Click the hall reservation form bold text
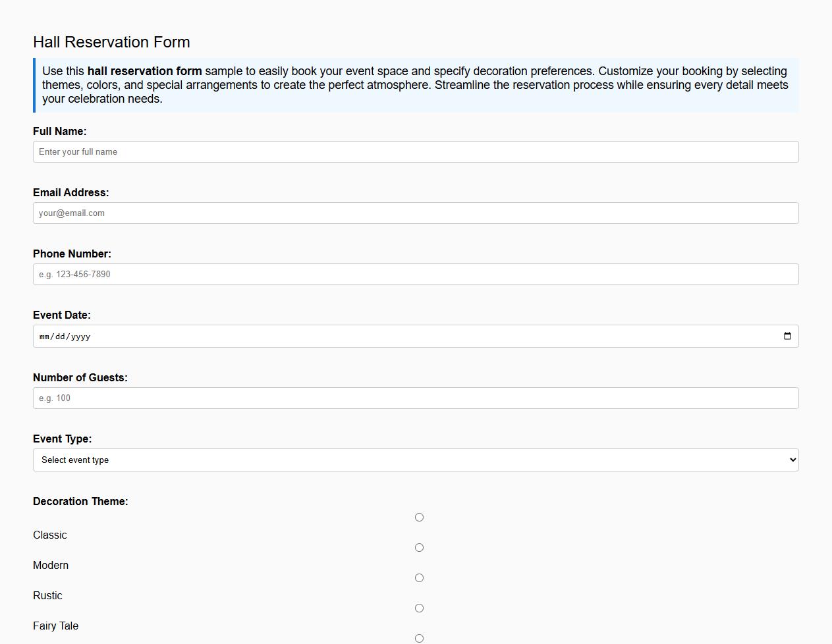This screenshot has height=644, width=832. (x=145, y=71)
